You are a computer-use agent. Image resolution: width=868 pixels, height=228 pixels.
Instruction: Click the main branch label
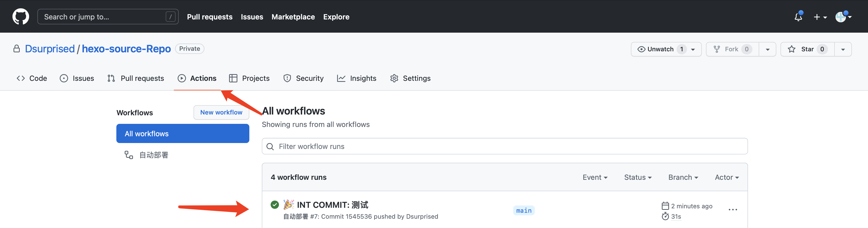[x=524, y=211]
